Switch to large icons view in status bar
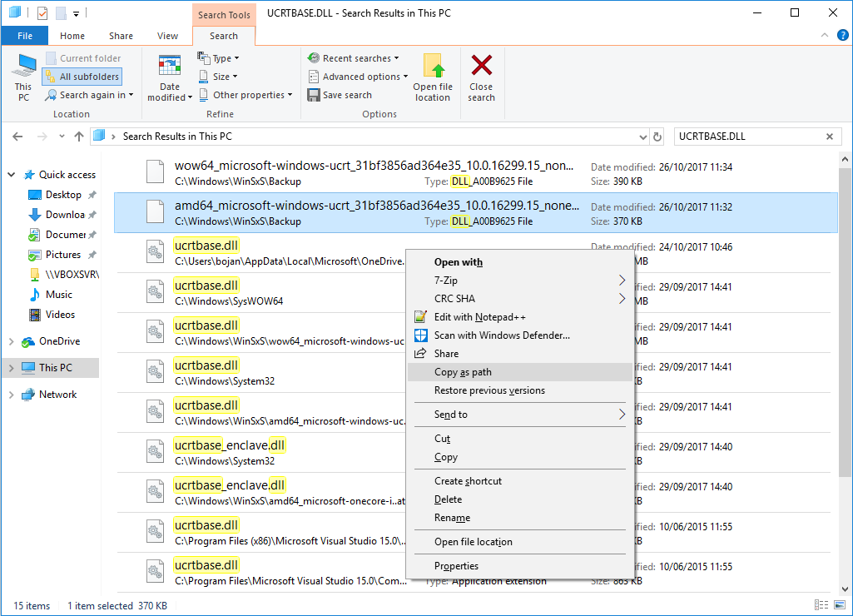The image size is (853, 616). click(x=841, y=604)
